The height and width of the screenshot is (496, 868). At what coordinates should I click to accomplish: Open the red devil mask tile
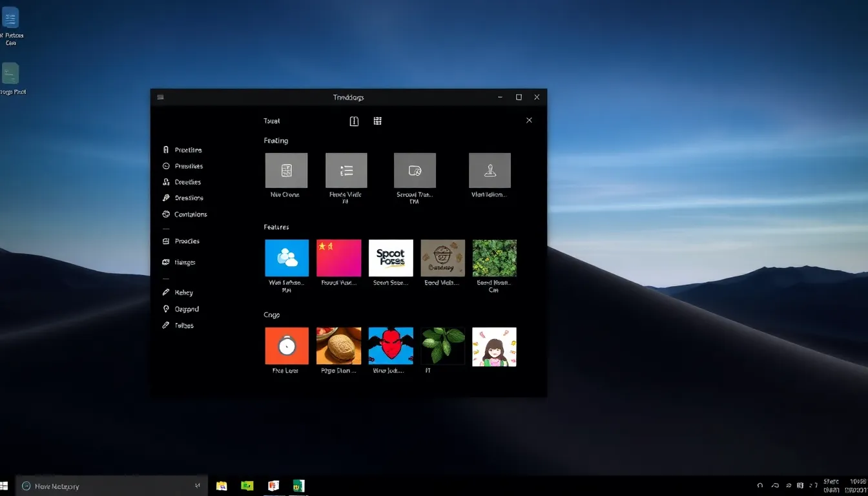pos(391,346)
